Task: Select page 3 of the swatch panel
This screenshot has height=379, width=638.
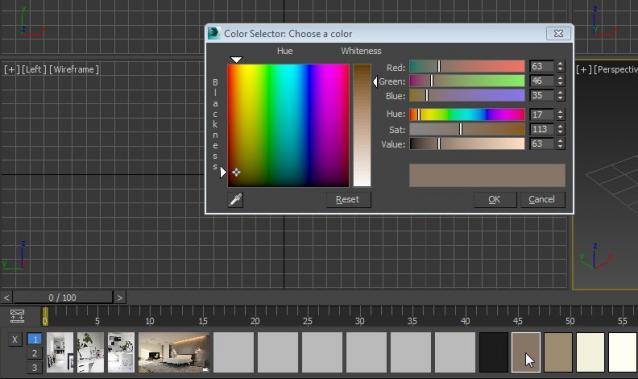Action: tap(35, 367)
